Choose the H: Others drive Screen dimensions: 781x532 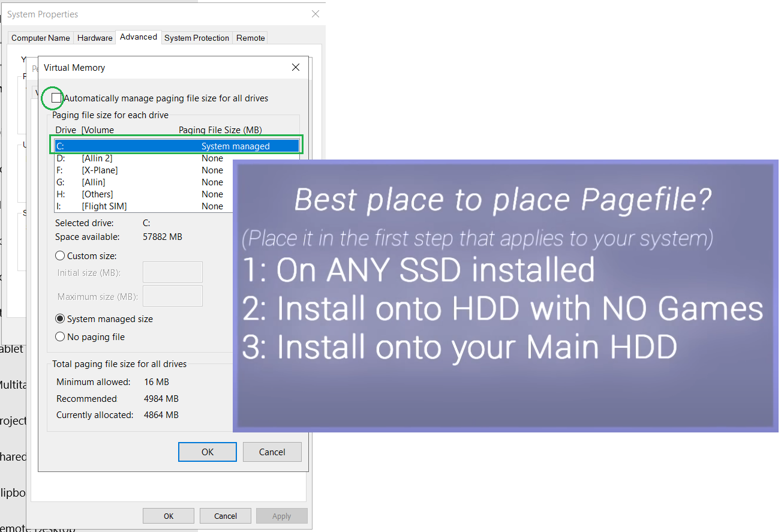tap(140, 194)
